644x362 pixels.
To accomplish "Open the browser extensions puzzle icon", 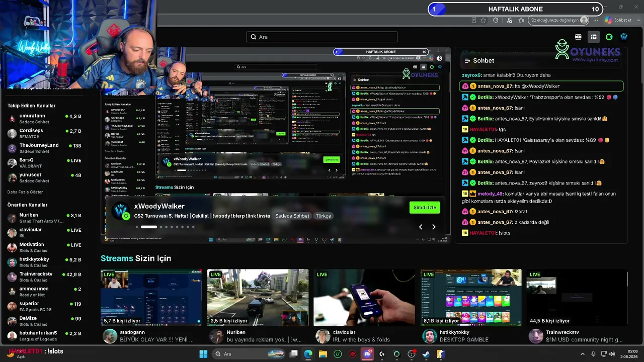I will pyautogui.click(x=496, y=20).
